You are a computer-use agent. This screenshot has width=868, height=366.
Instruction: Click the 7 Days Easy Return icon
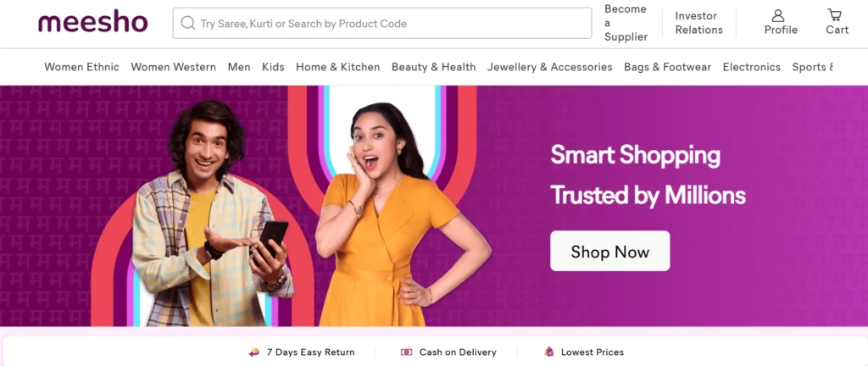click(x=254, y=352)
